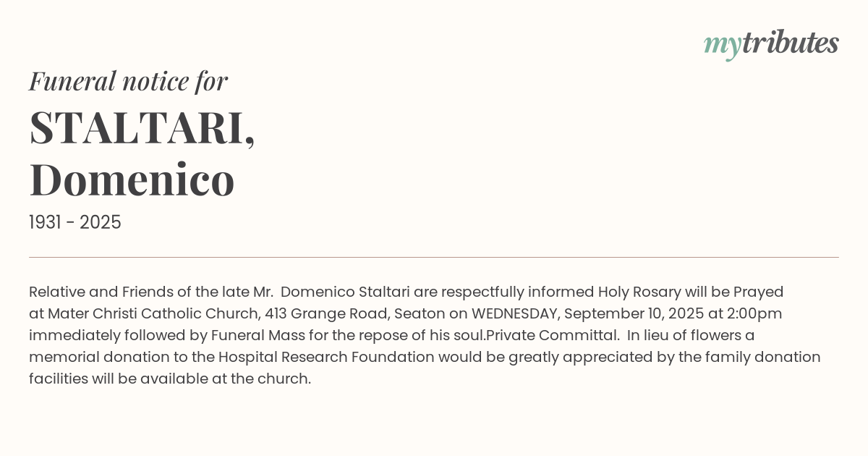The width and height of the screenshot is (868, 456).
Task: Click the 'Funeral notice for' heading
Action: coord(128,81)
